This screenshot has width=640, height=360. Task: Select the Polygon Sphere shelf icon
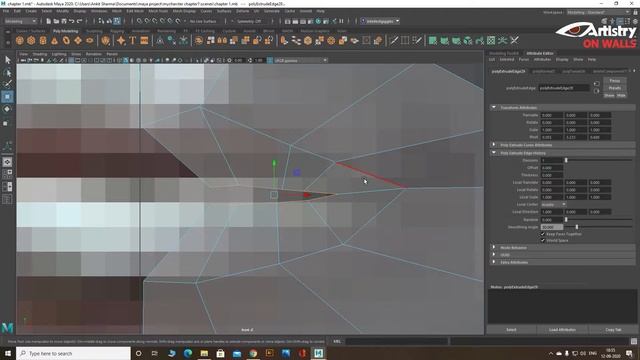(x=20, y=40)
